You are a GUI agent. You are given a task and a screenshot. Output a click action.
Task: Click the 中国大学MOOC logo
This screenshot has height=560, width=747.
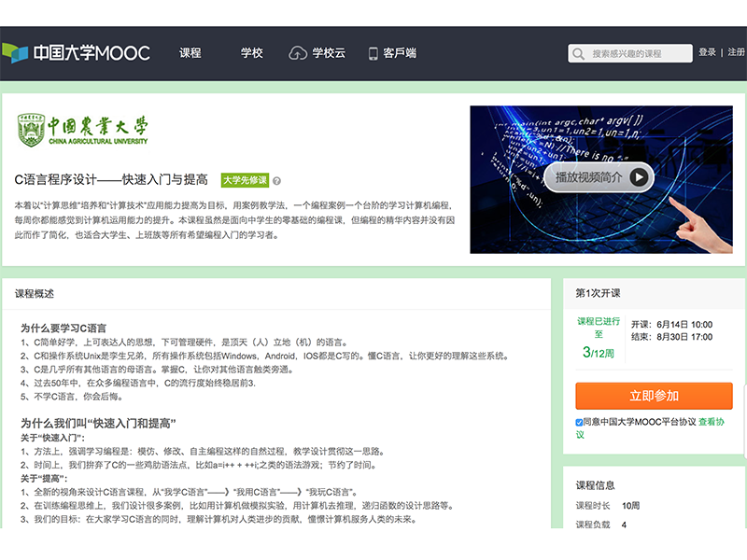click(77, 53)
